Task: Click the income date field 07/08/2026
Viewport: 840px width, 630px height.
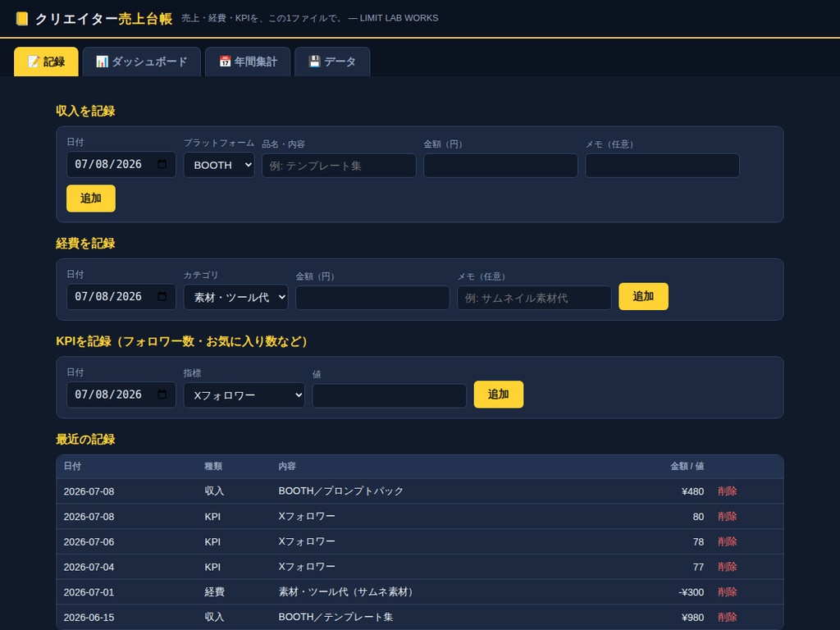Action: pyautogui.click(x=121, y=164)
